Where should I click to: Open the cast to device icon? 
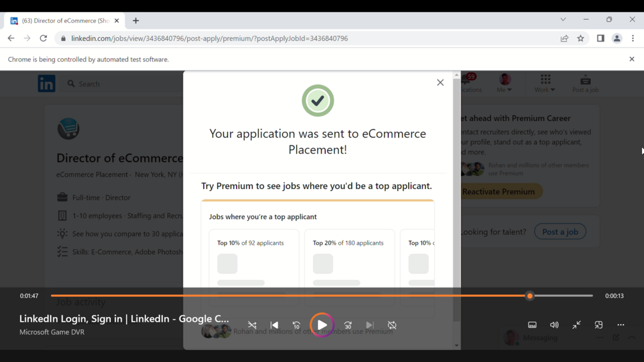(599, 325)
